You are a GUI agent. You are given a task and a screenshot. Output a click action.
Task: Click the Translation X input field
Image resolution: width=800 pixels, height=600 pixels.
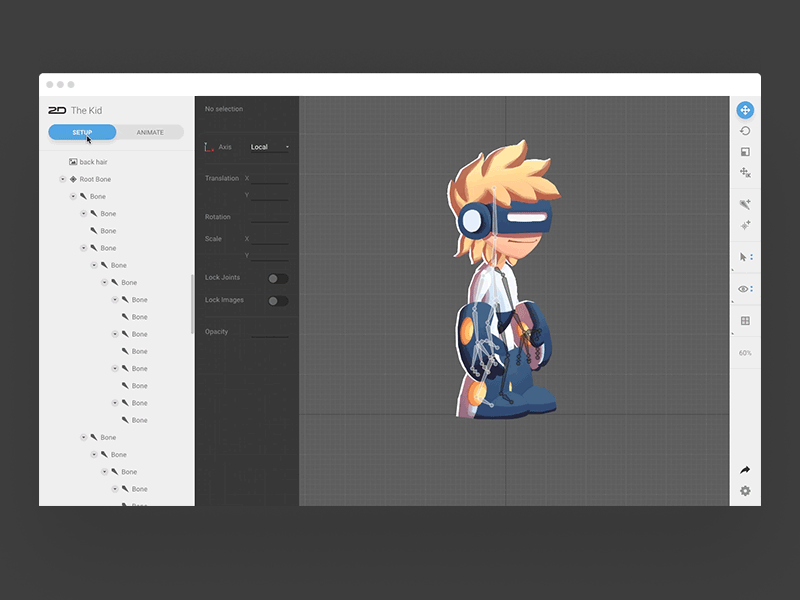pyautogui.click(x=270, y=178)
